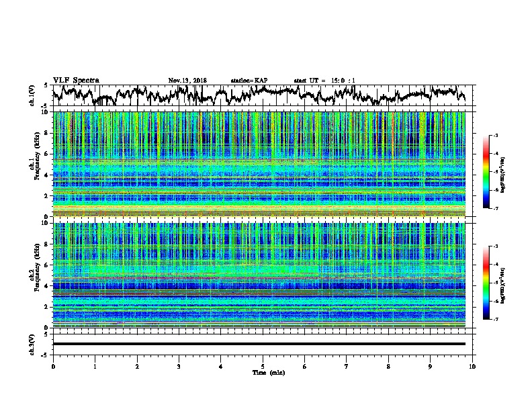
Task: Click the "VLF Spectra" plot title
Action: (76, 81)
